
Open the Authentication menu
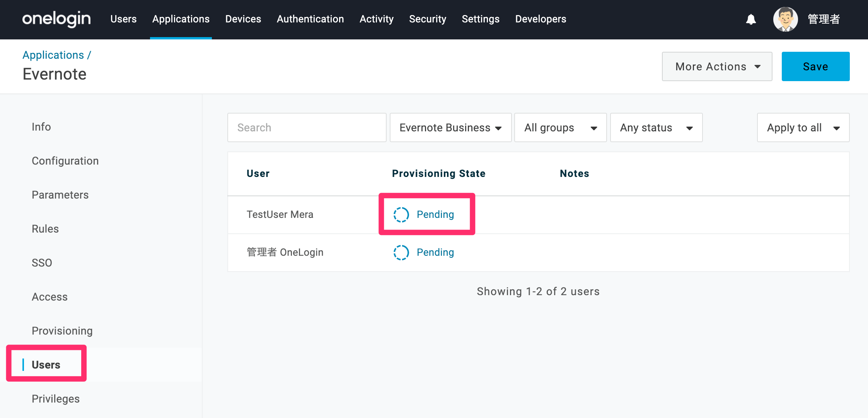coord(310,19)
